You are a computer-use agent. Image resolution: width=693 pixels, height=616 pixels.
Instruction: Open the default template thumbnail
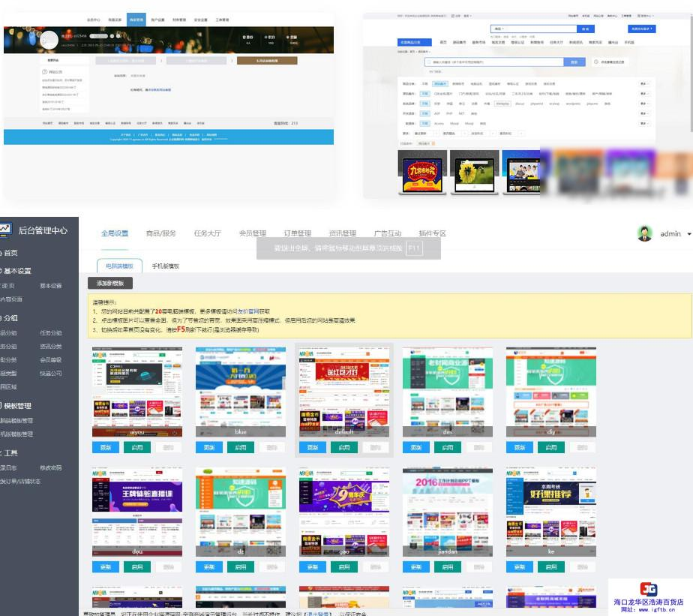pos(344,390)
